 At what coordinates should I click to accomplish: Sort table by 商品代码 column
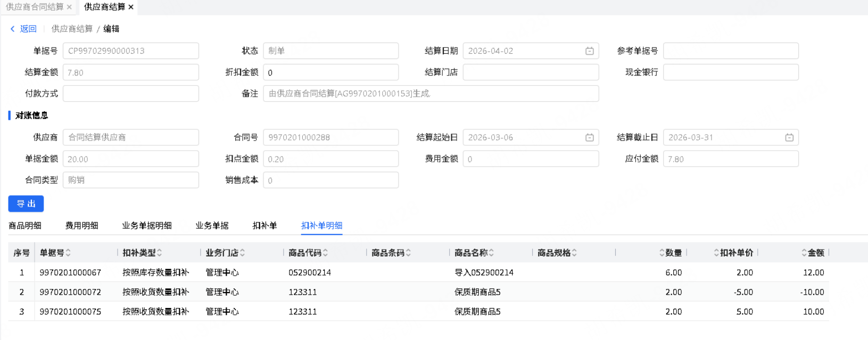click(x=326, y=253)
